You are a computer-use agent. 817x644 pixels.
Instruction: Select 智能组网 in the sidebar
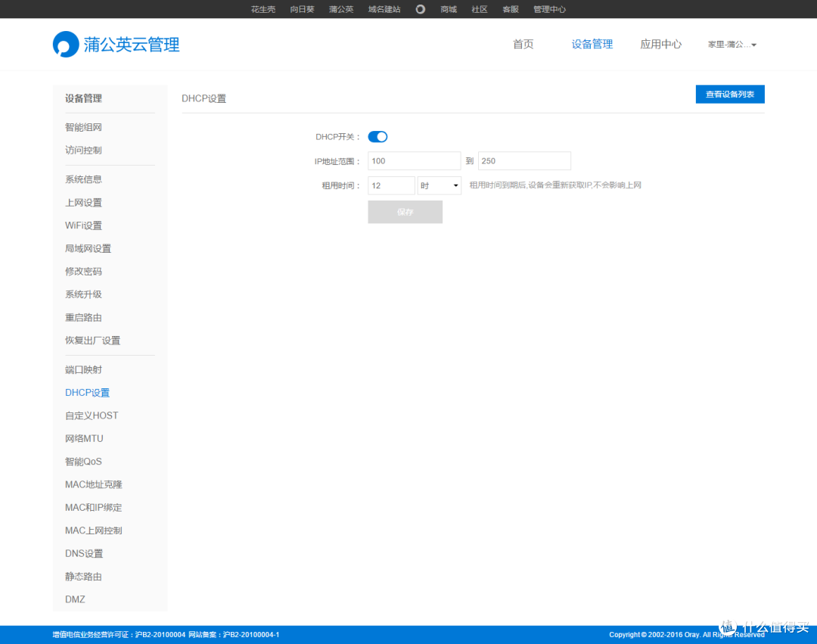coord(83,127)
